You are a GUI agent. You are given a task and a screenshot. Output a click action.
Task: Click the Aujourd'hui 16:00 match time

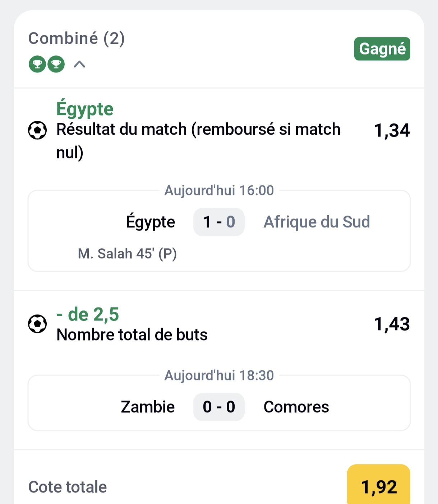(x=219, y=190)
